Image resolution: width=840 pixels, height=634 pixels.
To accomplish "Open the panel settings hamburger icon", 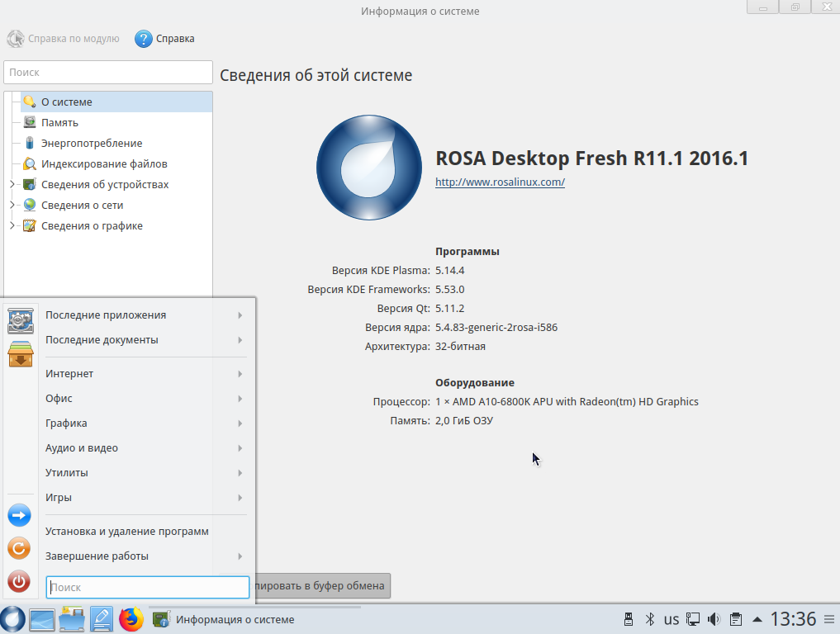I will pos(828,619).
